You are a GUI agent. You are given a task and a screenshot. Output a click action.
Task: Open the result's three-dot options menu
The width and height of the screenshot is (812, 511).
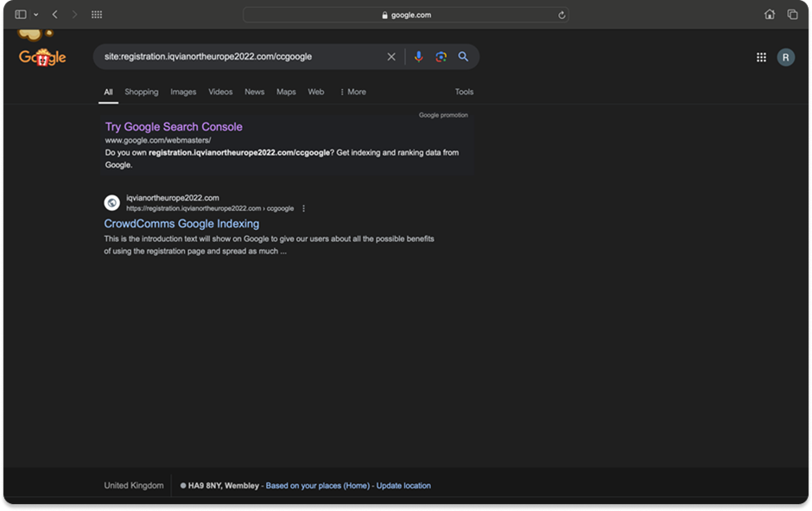tap(304, 208)
